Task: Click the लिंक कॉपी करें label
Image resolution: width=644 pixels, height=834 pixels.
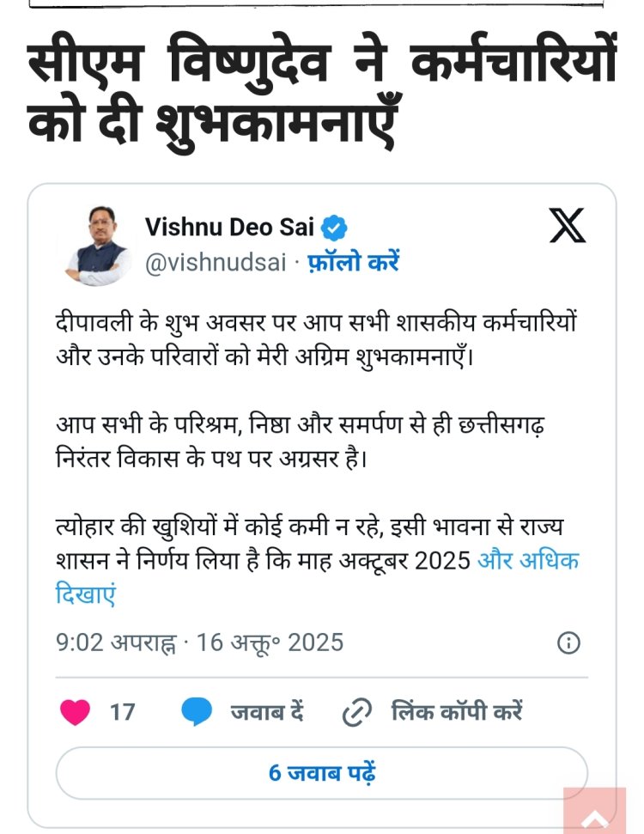Action: (x=458, y=711)
